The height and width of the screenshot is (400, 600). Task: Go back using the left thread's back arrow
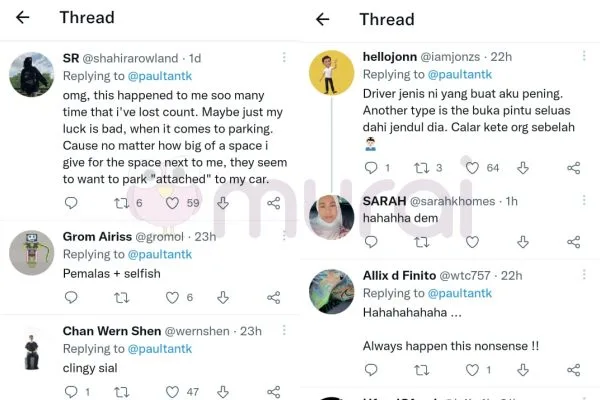click(x=23, y=18)
